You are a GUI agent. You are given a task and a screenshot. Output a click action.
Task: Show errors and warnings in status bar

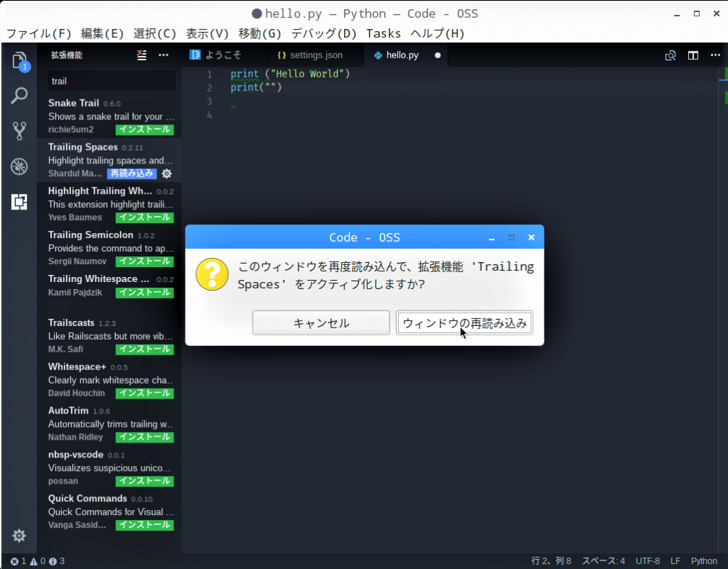click(x=38, y=561)
